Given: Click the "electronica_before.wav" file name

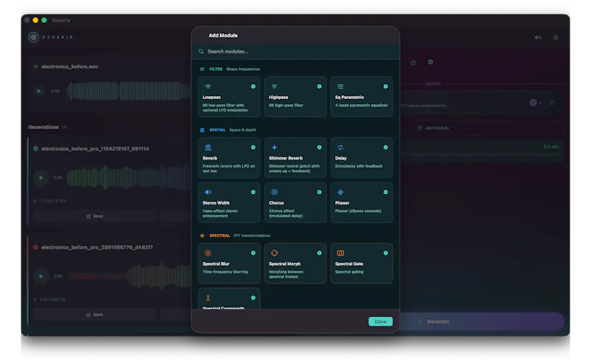Looking at the screenshot, I should click(69, 66).
